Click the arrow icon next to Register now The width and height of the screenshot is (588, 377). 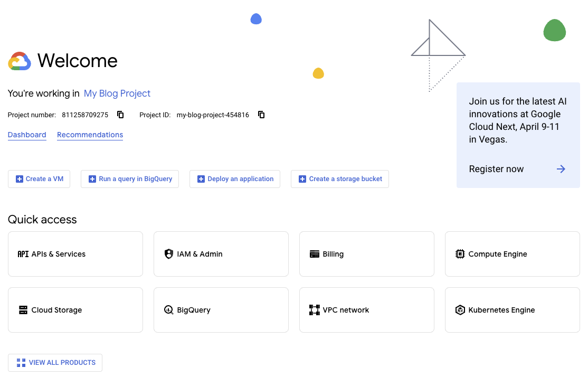[561, 169]
